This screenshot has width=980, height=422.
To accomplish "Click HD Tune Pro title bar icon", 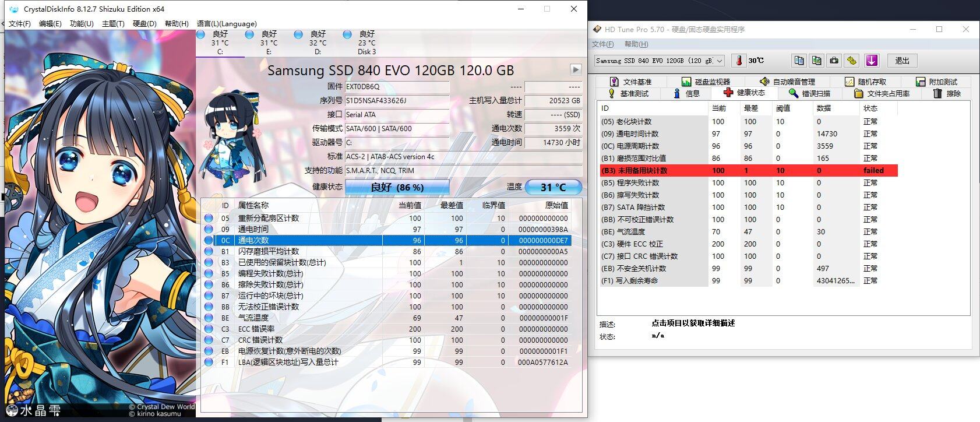I will [x=597, y=29].
